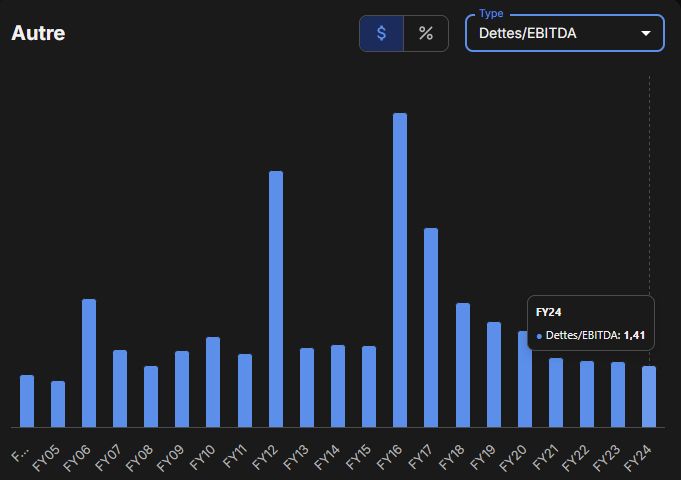Click the FY22 axis label
This screenshot has height=480, width=681.
point(575,458)
